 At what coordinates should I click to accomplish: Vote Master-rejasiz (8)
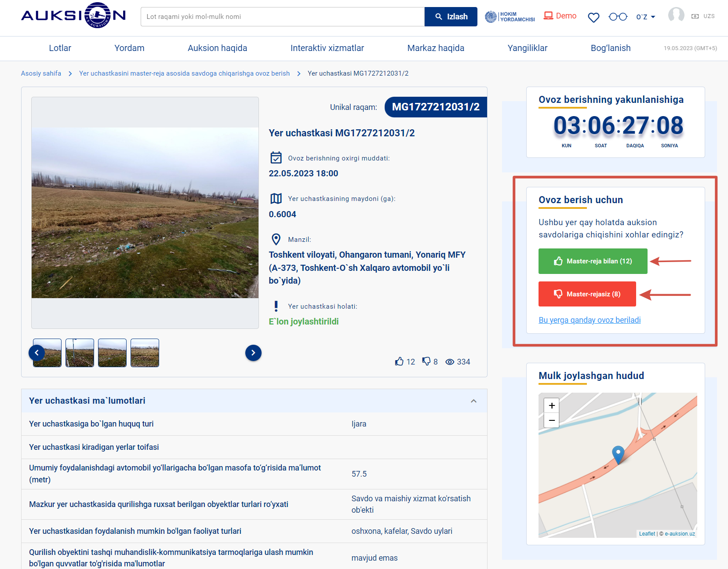pos(587,294)
